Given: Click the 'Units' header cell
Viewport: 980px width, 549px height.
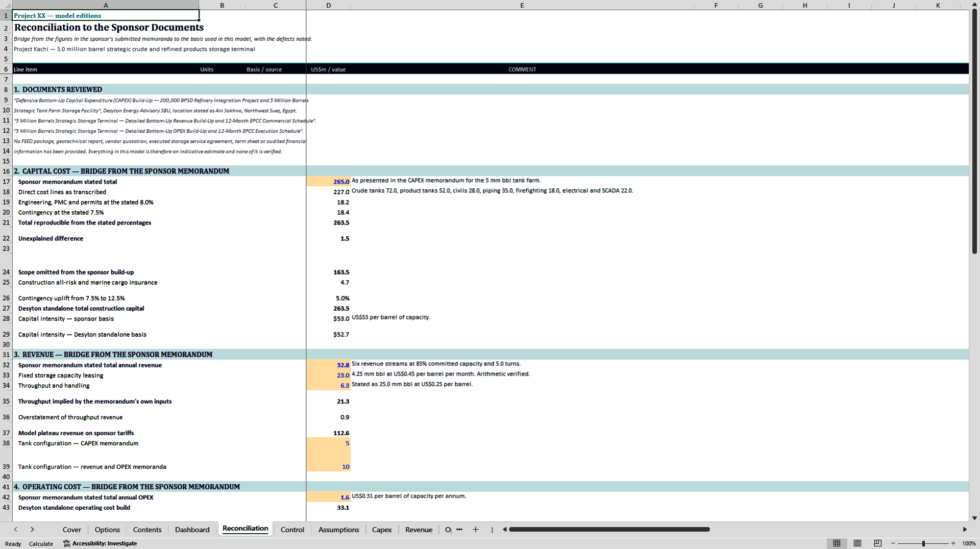Looking at the screenshot, I should [207, 69].
